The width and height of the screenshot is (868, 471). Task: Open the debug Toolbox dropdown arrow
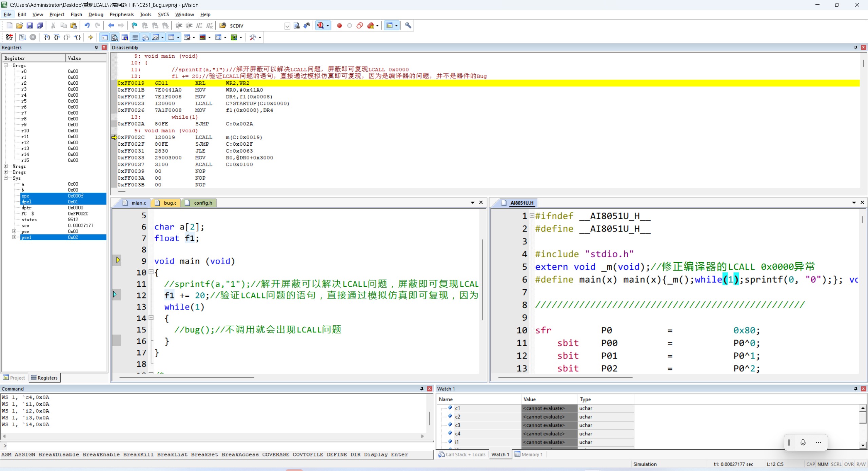coord(260,38)
